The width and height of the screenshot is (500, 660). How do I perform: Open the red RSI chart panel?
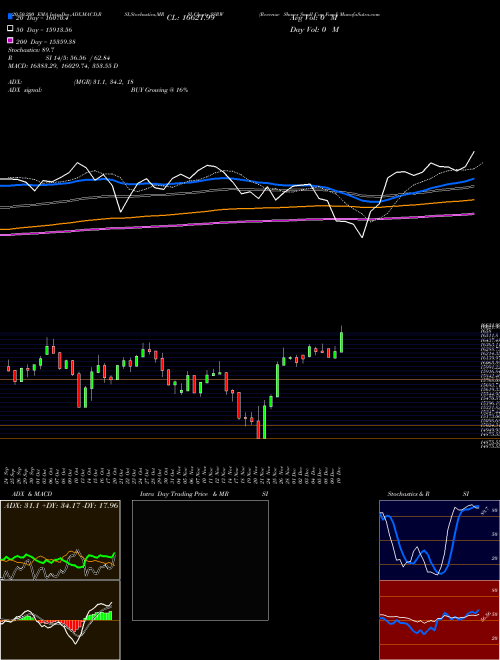tap(439, 620)
